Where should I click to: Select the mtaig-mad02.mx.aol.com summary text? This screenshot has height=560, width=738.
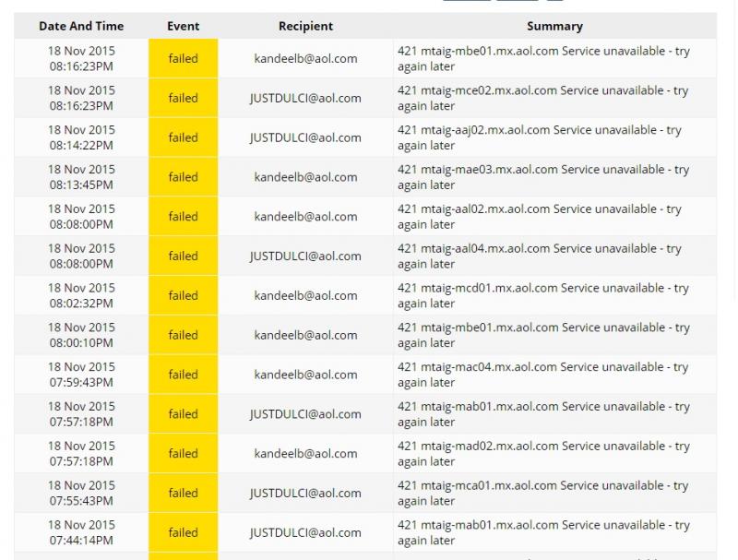pyautogui.click(x=542, y=453)
